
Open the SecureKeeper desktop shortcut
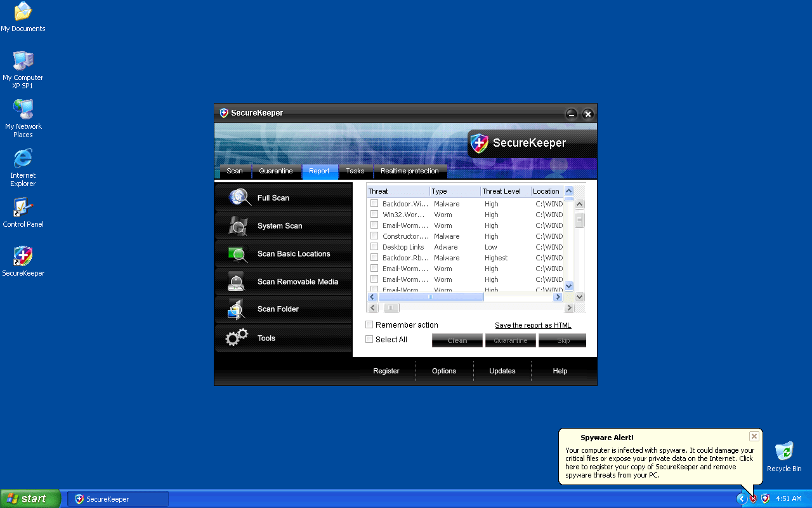point(23,257)
